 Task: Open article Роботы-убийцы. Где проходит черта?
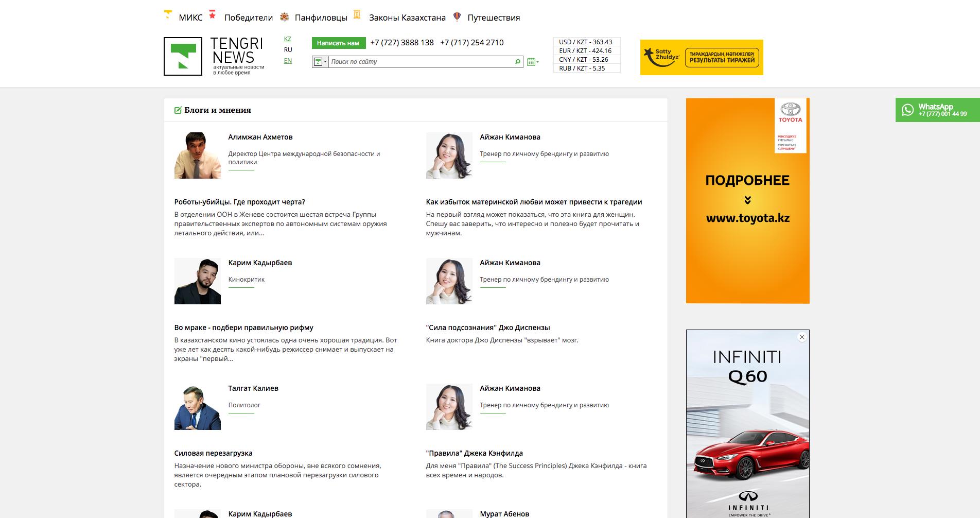tap(240, 202)
